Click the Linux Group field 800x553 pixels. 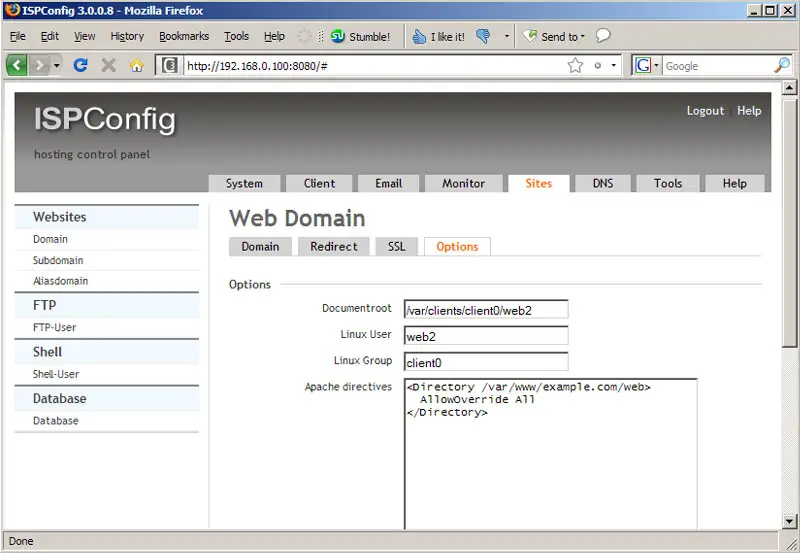pos(486,362)
